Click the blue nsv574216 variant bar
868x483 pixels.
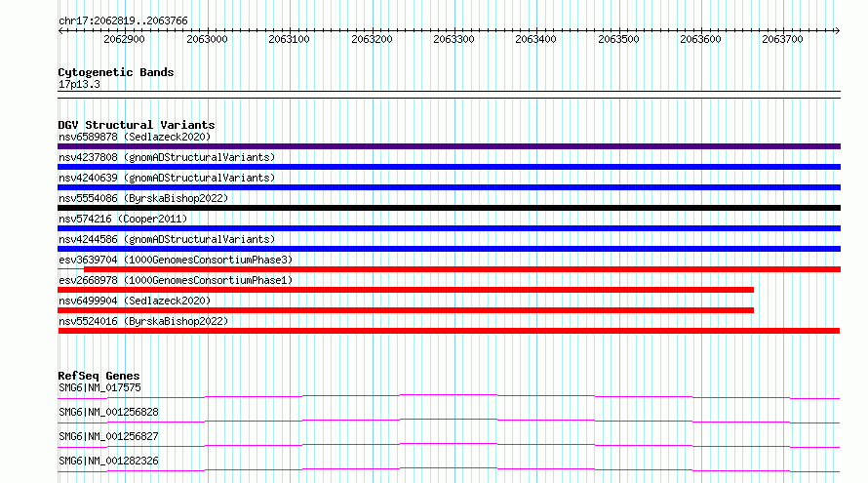(x=449, y=228)
